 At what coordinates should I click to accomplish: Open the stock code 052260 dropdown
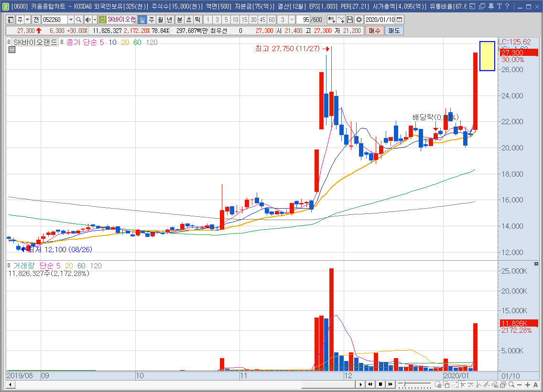71,20
